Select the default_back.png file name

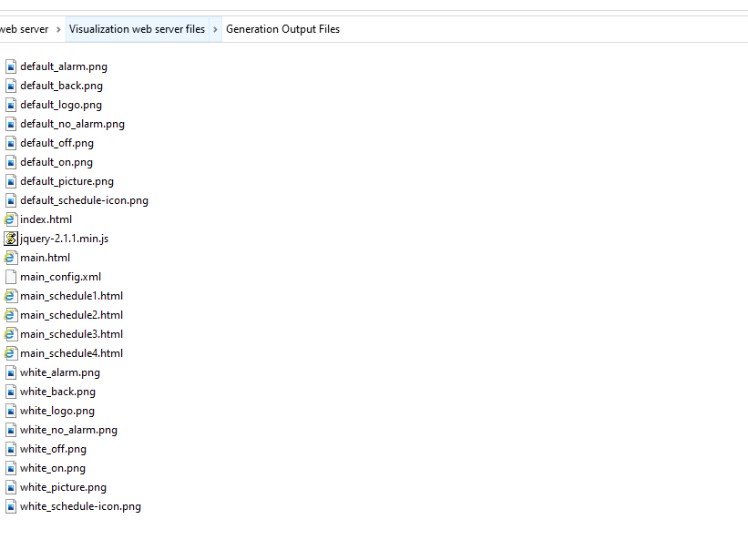click(61, 86)
